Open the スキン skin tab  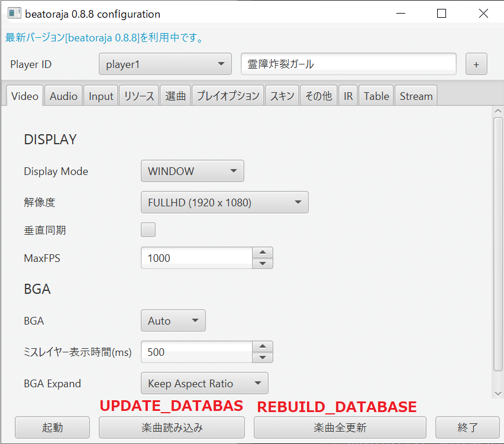(282, 95)
